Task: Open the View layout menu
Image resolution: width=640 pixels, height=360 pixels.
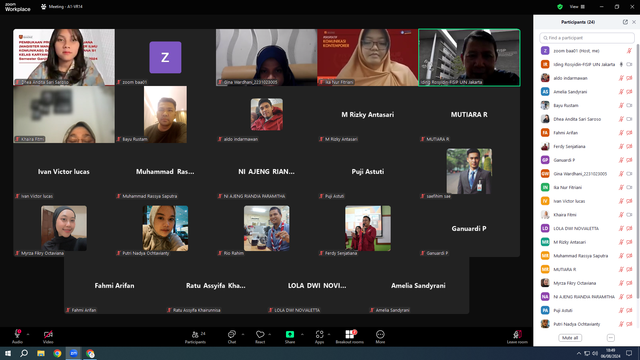Action: 577,7
